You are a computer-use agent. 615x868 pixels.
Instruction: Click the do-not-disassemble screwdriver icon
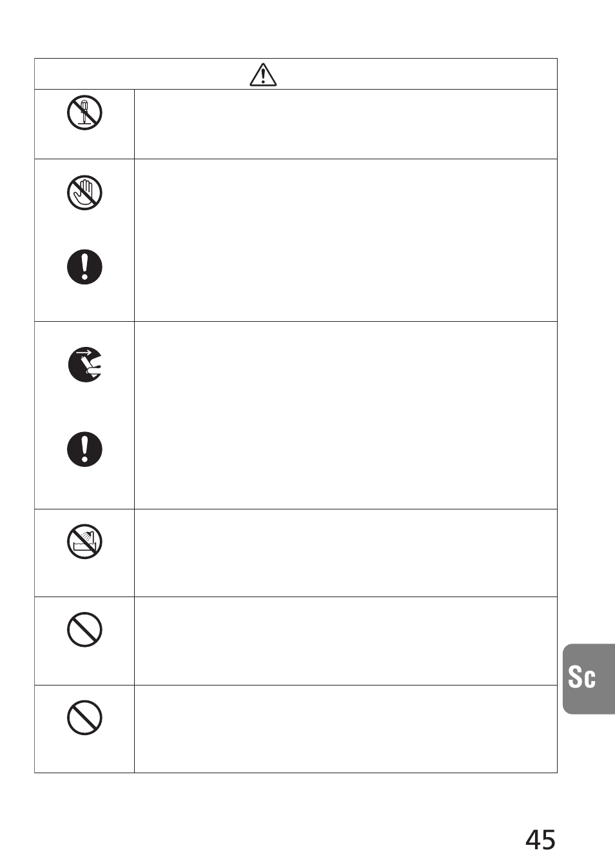click(84, 113)
